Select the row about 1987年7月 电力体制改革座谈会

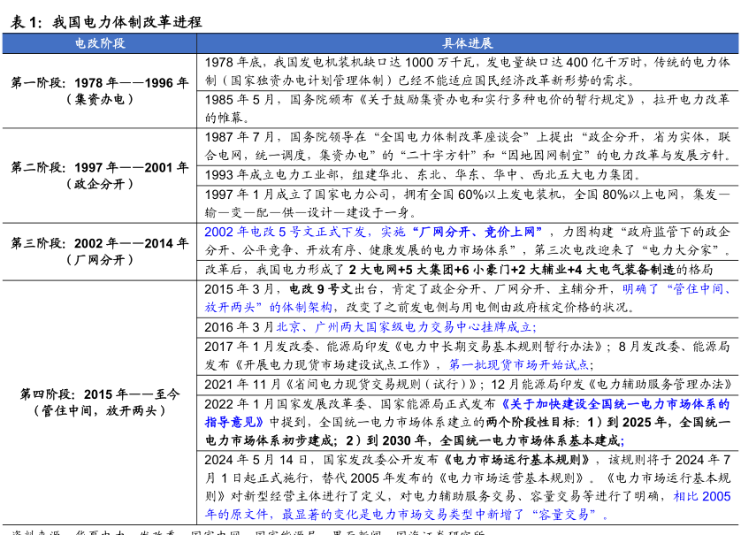(x=467, y=147)
